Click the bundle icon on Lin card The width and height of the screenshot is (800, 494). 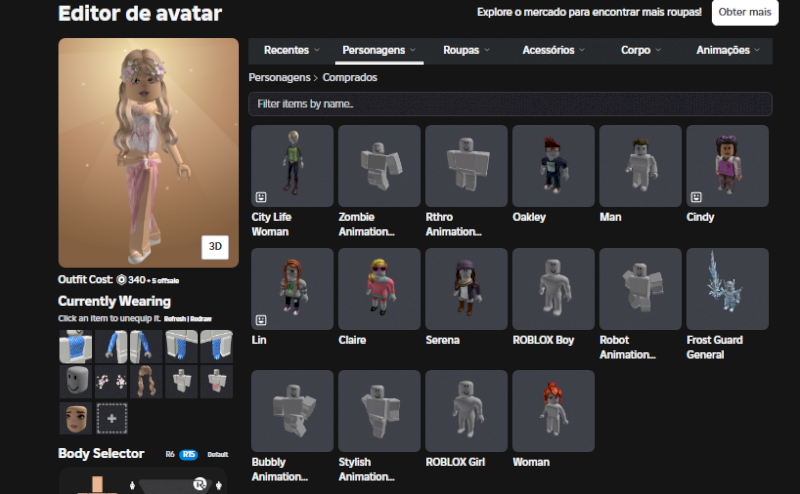[x=261, y=320]
